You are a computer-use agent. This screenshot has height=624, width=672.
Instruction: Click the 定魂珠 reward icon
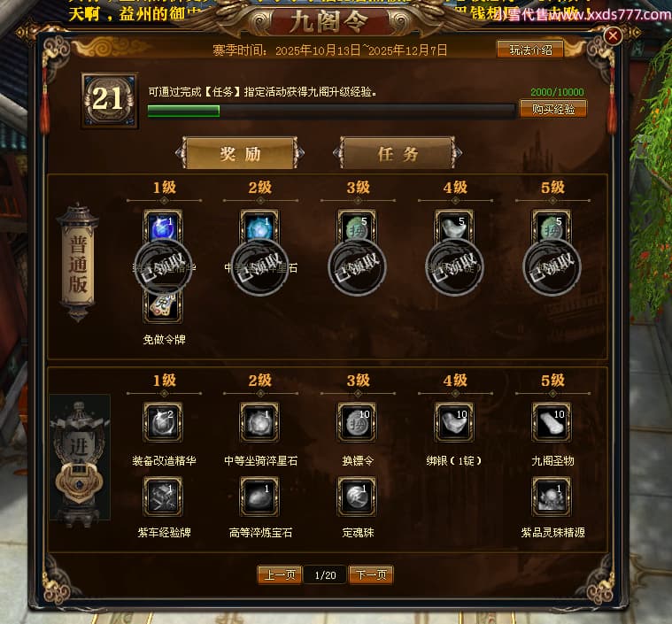[x=357, y=497]
